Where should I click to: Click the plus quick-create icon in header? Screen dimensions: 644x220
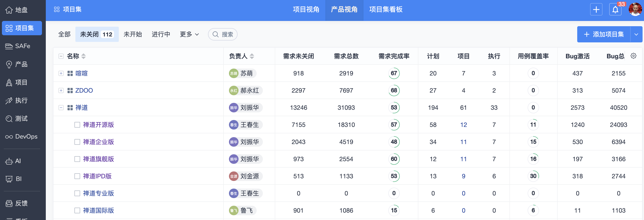click(x=596, y=10)
